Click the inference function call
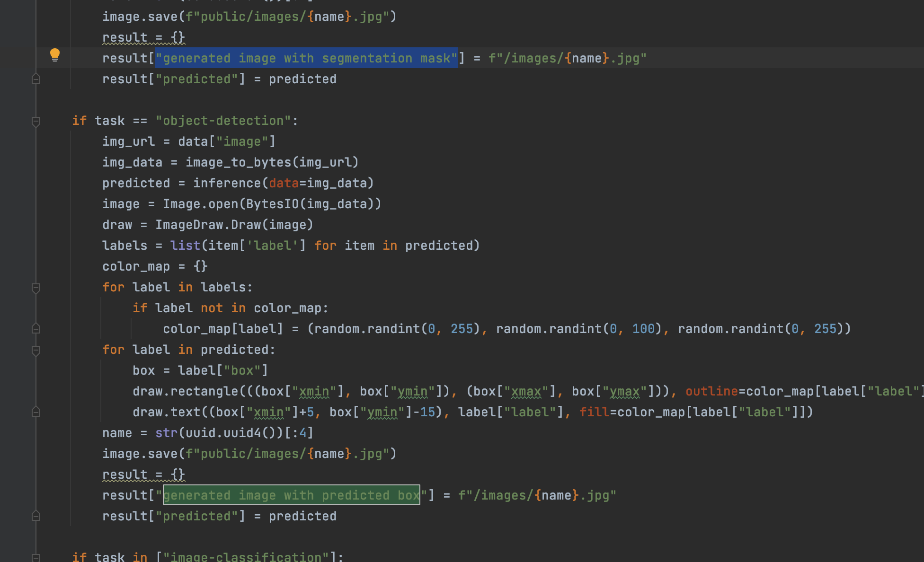924x562 pixels. pos(229,183)
